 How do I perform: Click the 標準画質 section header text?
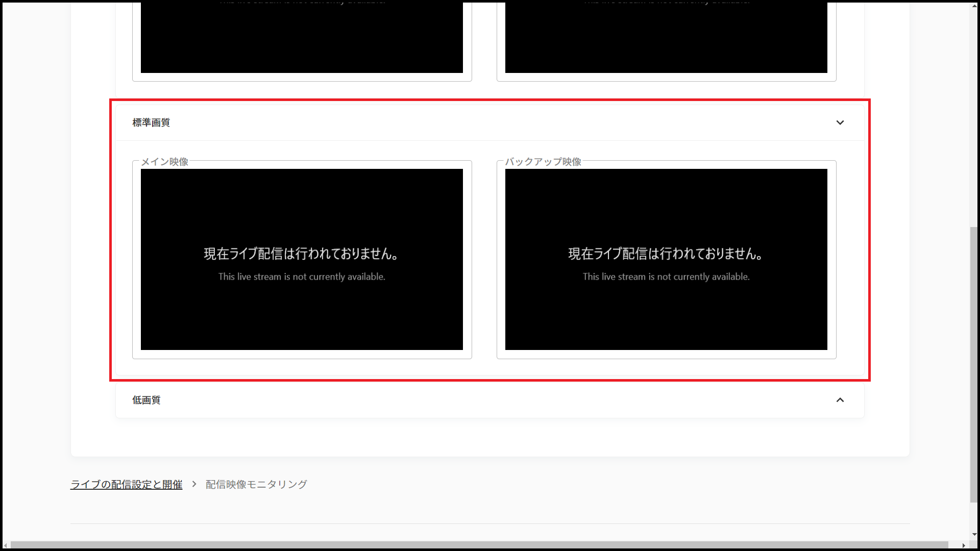[151, 122]
